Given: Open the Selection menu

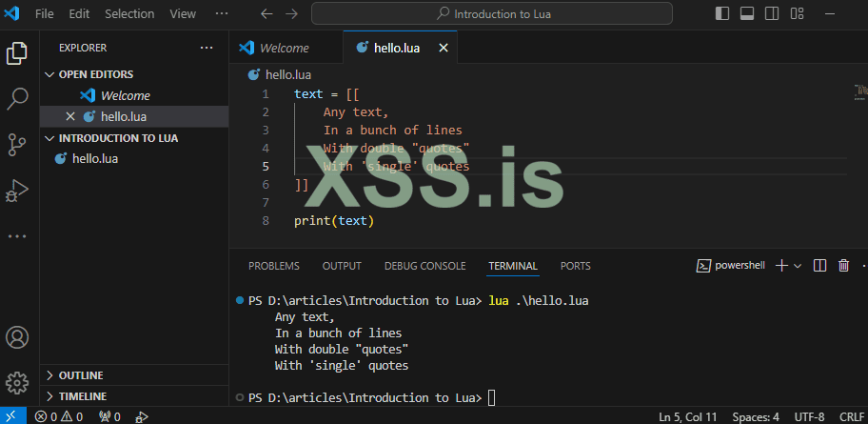Looking at the screenshot, I should [129, 14].
